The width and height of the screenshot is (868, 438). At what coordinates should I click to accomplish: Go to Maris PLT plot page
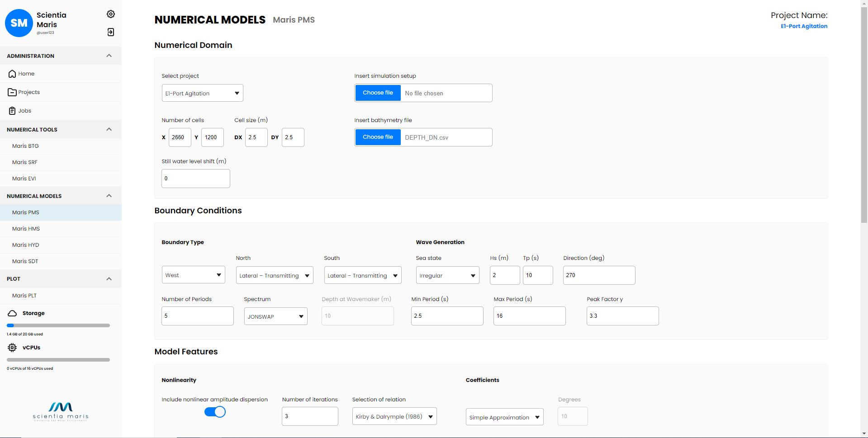(24, 296)
